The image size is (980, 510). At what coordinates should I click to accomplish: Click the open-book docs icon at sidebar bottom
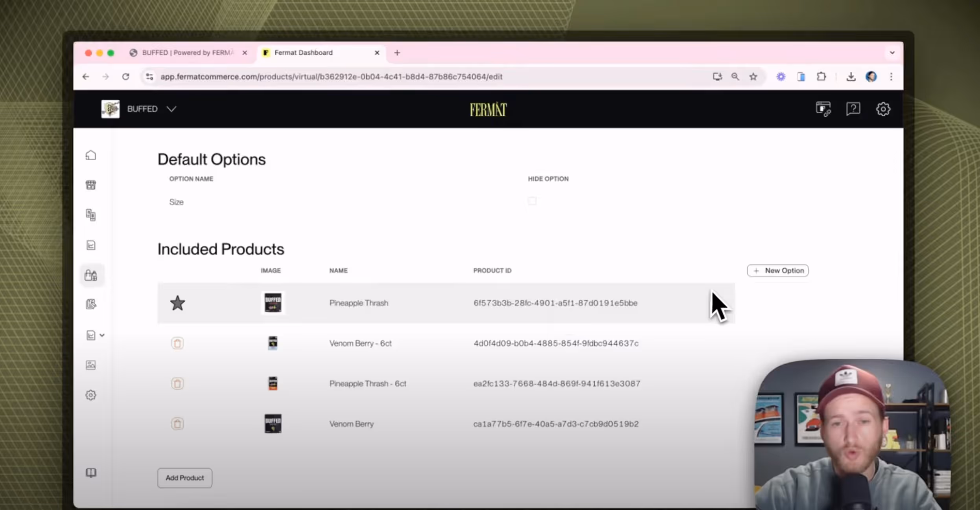click(x=91, y=472)
